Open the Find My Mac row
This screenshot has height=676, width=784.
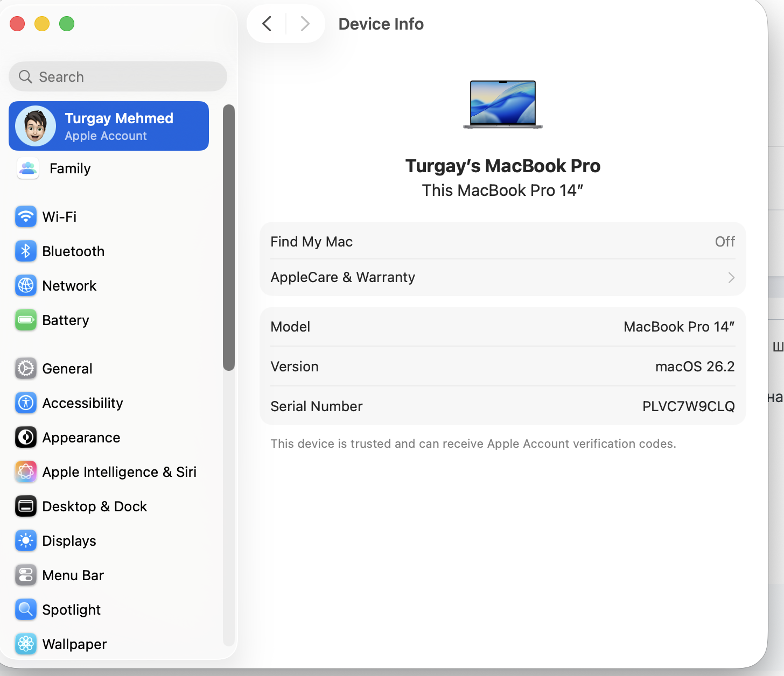pos(502,242)
